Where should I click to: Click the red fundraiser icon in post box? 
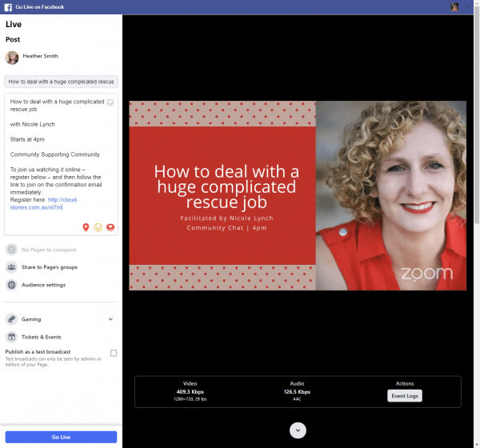[x=110, y=227]
